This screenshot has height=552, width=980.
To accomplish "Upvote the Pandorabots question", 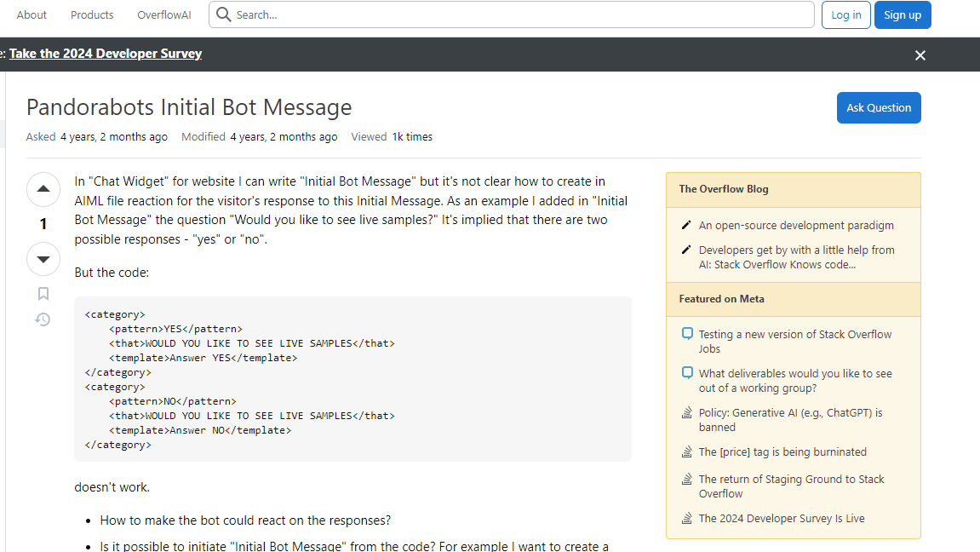I will [x=43, y=189].
